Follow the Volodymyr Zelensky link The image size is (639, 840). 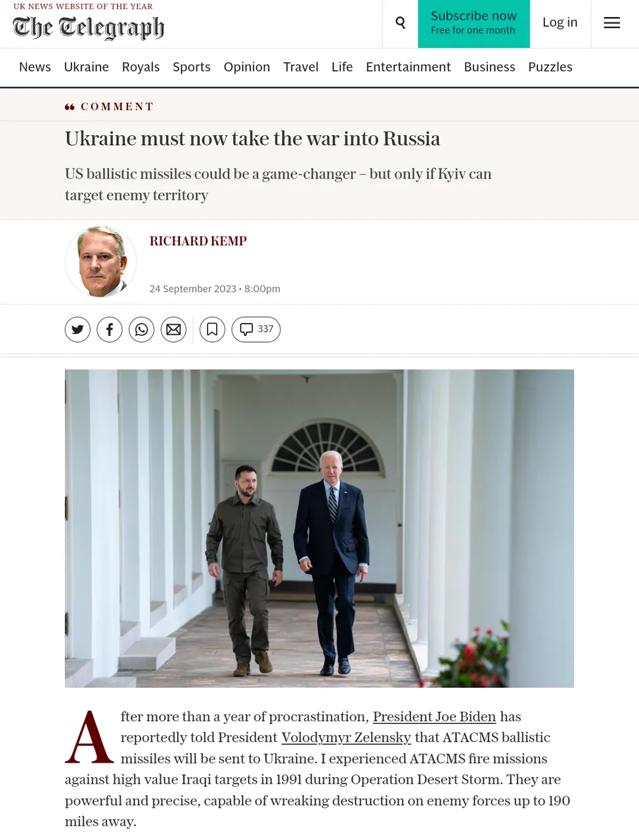(x=346, y=738)
